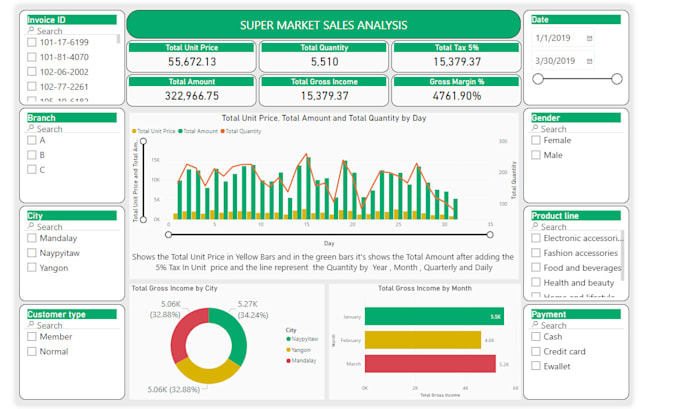Check Fashion accessories product line

click(536, 253)
